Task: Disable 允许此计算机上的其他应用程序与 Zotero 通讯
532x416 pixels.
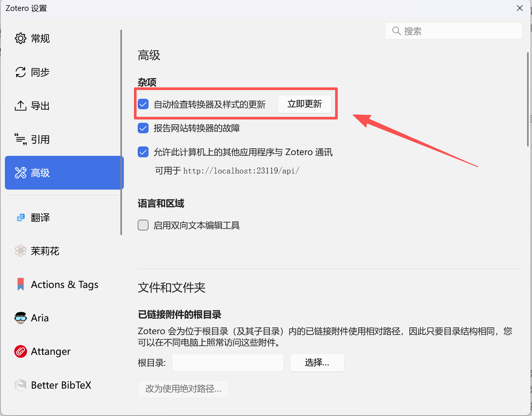Action: click(143, 152)
